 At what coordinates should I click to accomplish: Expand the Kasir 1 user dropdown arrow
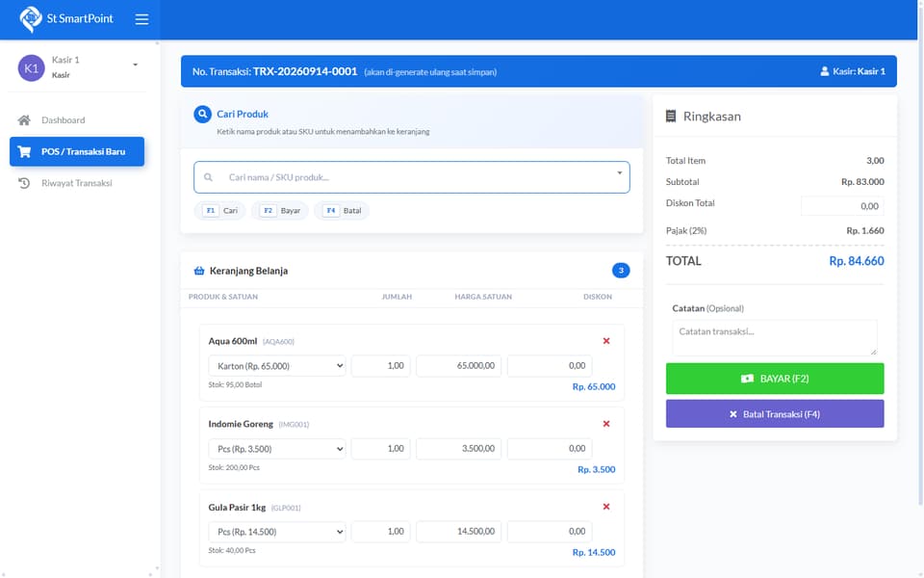[x=135, y=65]
